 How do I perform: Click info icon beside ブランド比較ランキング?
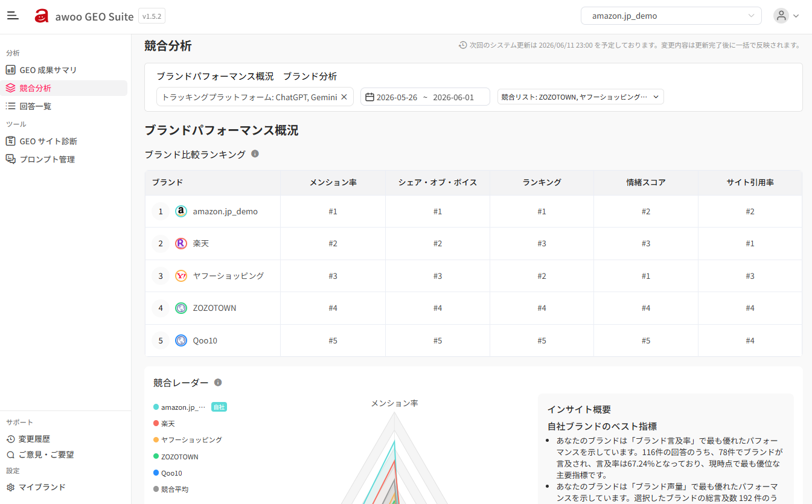coord(255,154)
